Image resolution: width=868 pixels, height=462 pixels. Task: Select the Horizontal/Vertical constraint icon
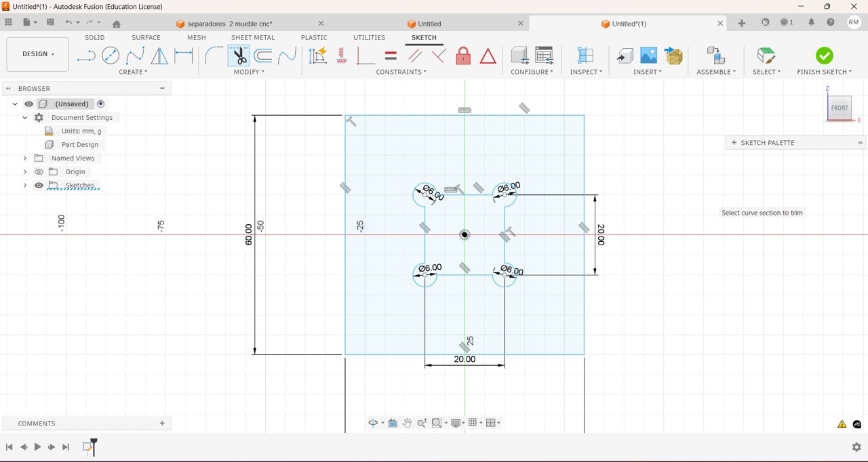pos(342,56)
